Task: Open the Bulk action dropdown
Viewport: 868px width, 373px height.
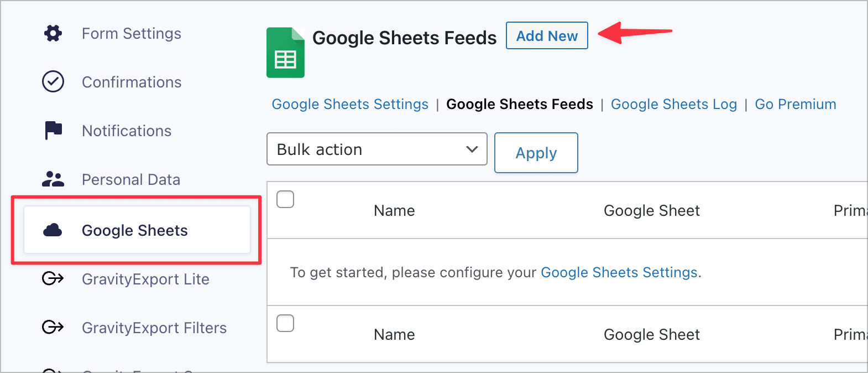Action: click(377, 149)
